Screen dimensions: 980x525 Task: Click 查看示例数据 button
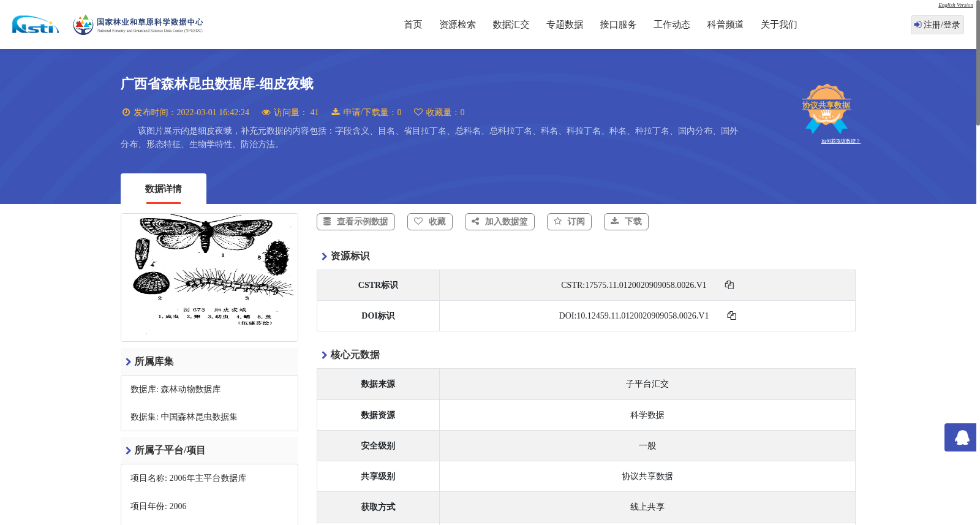356,222
